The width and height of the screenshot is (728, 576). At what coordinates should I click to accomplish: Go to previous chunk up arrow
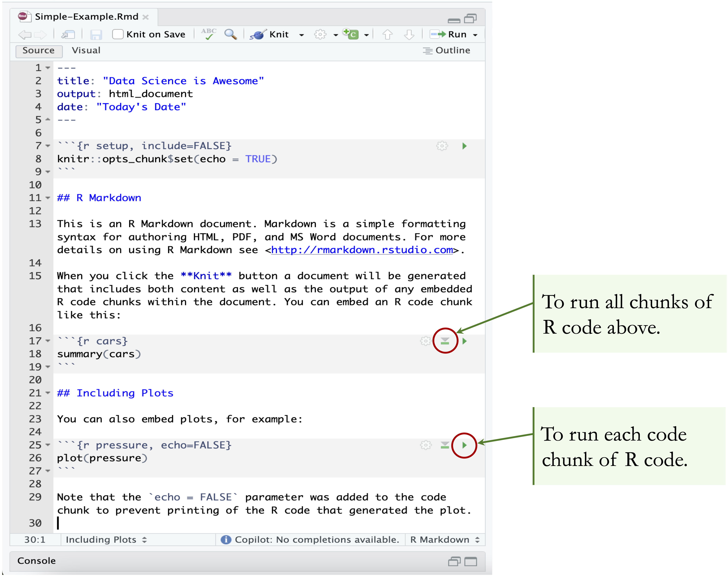(387, 34)
